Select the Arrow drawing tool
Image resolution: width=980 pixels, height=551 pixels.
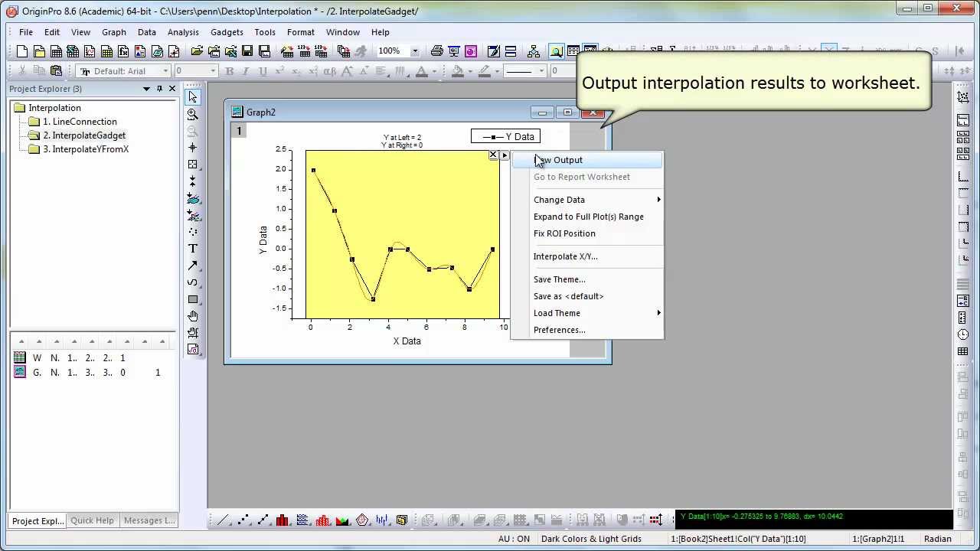[193, 266]
